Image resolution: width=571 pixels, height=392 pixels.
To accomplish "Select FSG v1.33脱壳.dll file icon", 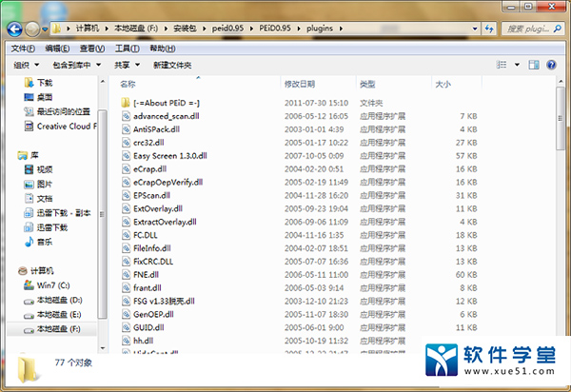I will pos(126,301).
